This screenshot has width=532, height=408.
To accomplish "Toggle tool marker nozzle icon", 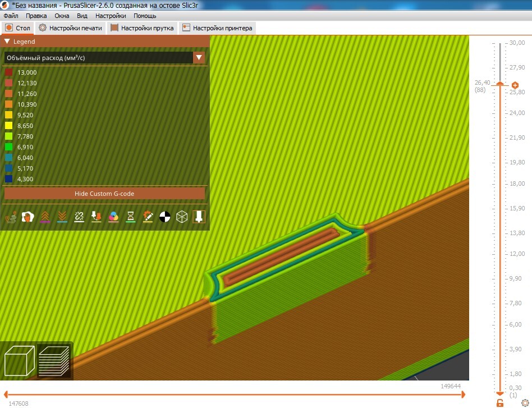I will (199, 217).
